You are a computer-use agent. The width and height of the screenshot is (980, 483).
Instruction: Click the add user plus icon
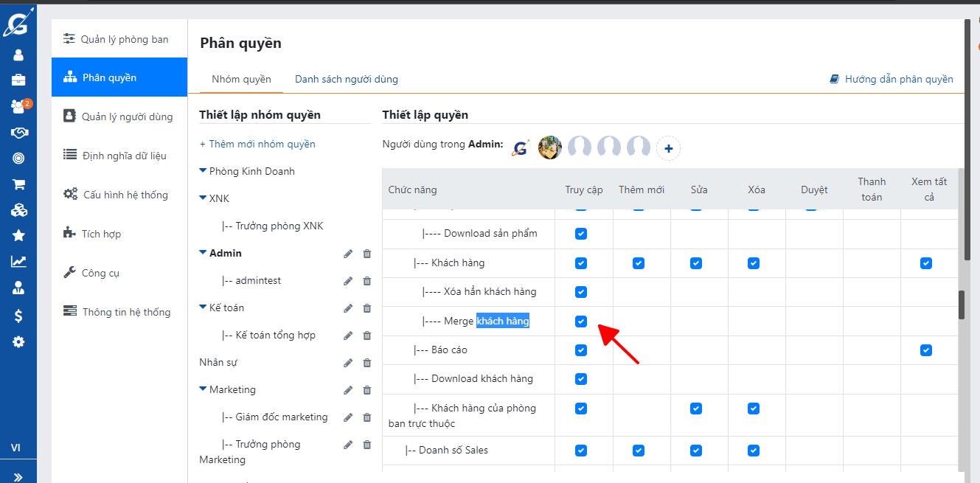[668, 148]
